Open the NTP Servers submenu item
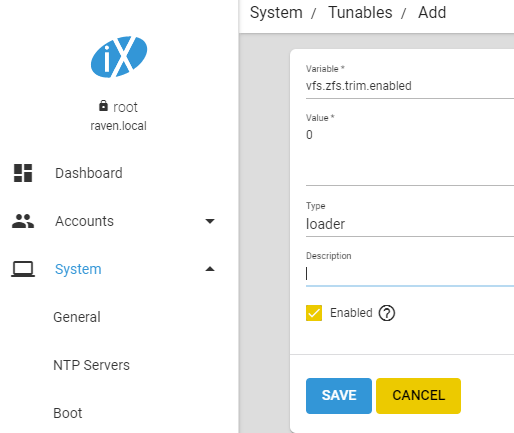 91,365
